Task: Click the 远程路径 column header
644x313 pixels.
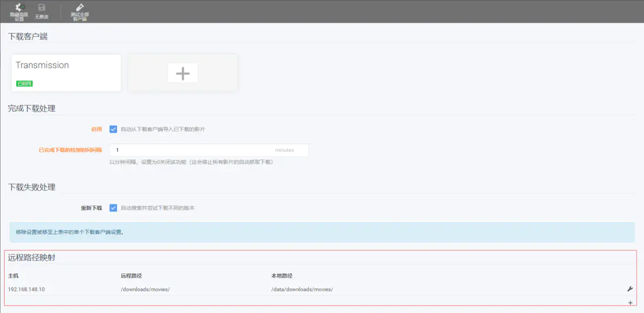Action: click(x=131, y=276)
